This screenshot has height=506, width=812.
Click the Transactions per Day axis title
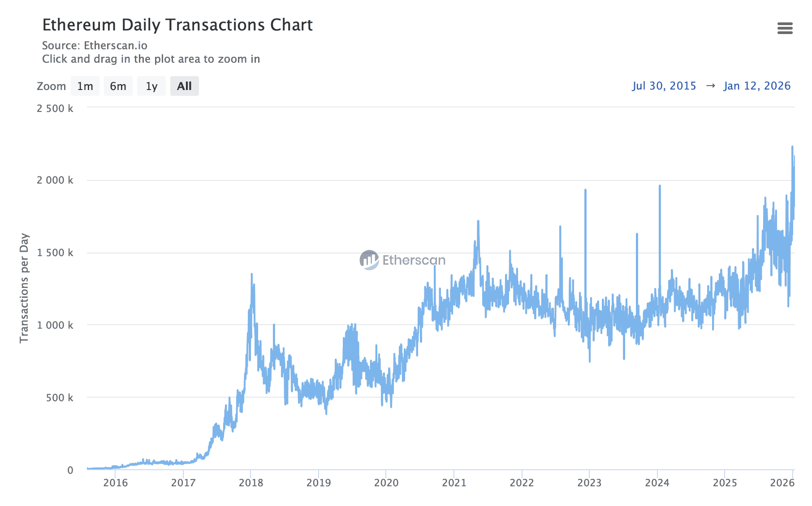(24, 288)
